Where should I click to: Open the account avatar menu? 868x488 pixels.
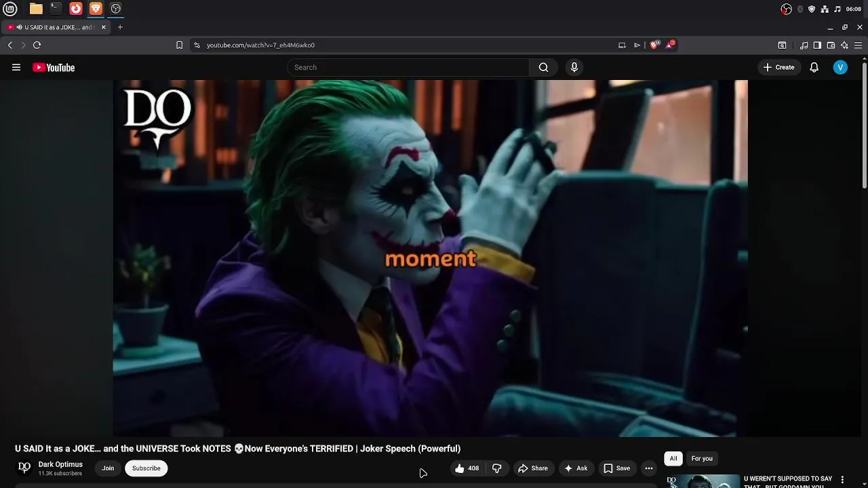click(840, 67)
